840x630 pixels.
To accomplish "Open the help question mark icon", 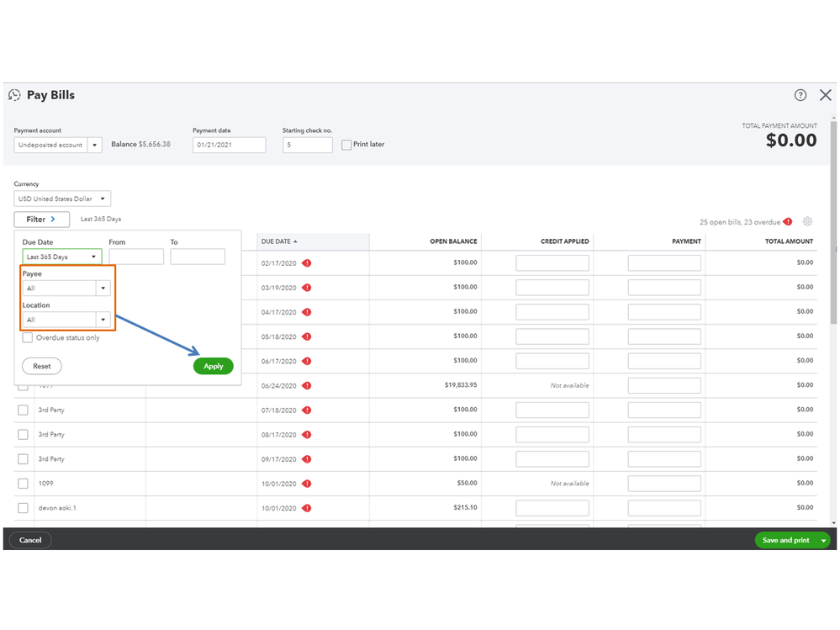I will point(800,95).
